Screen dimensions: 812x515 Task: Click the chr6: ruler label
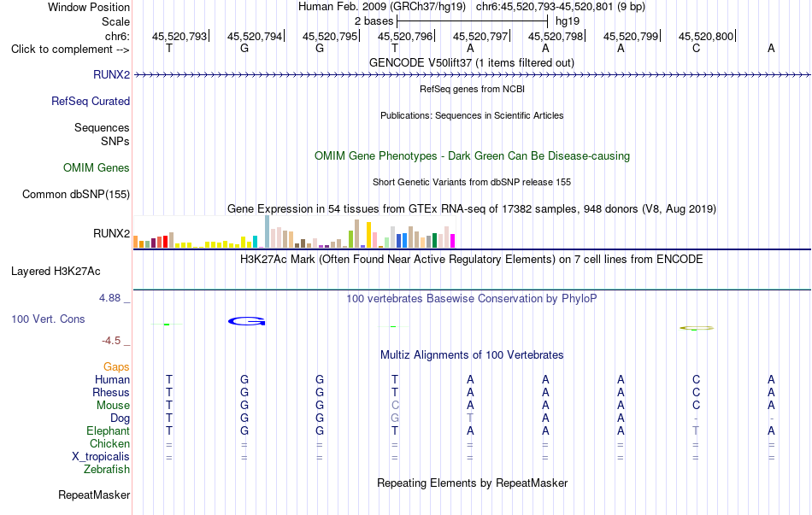coord(118,36)
